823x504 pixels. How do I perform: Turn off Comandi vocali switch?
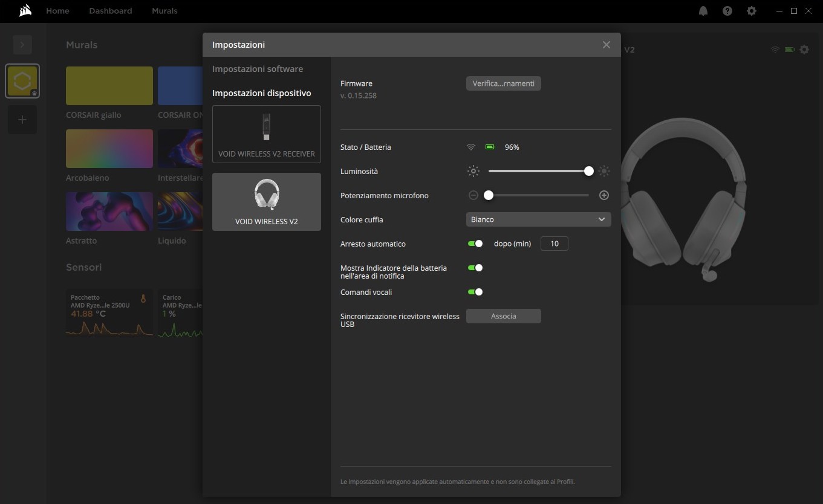pyautogui.click(x=475, y=292)
